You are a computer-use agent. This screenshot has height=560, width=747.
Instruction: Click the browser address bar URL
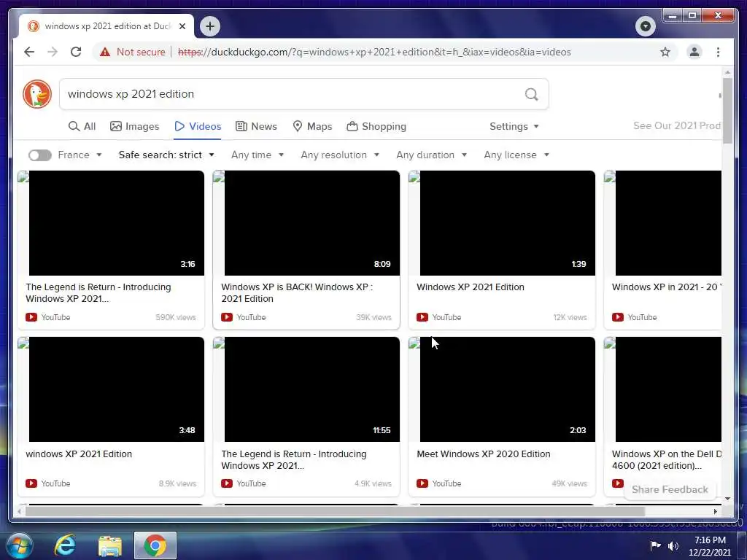(374, 52)
